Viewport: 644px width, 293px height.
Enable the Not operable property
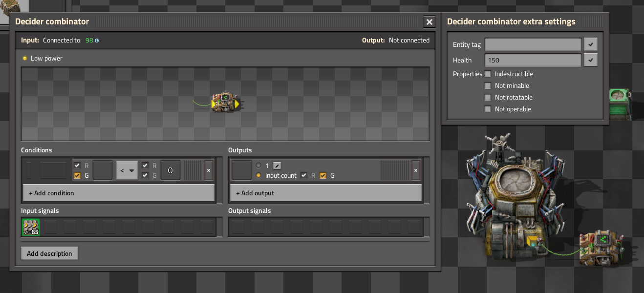point(488,109)
